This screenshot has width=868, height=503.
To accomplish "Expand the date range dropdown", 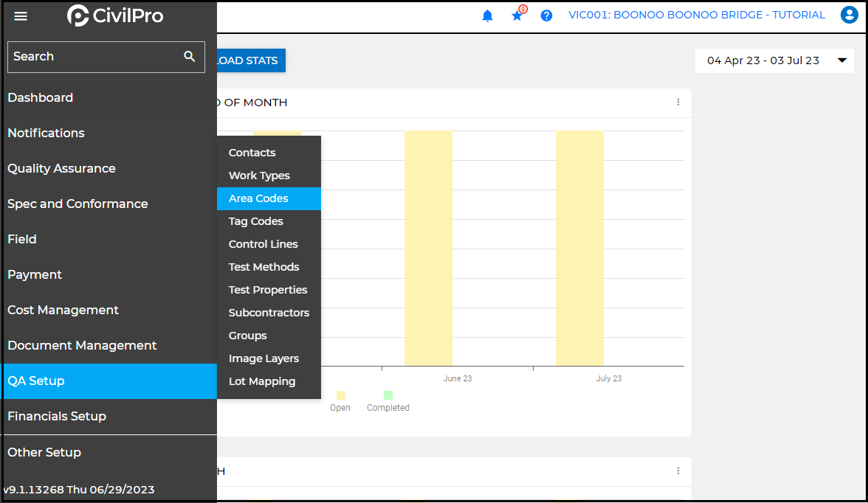I will [x=841, y=60].
